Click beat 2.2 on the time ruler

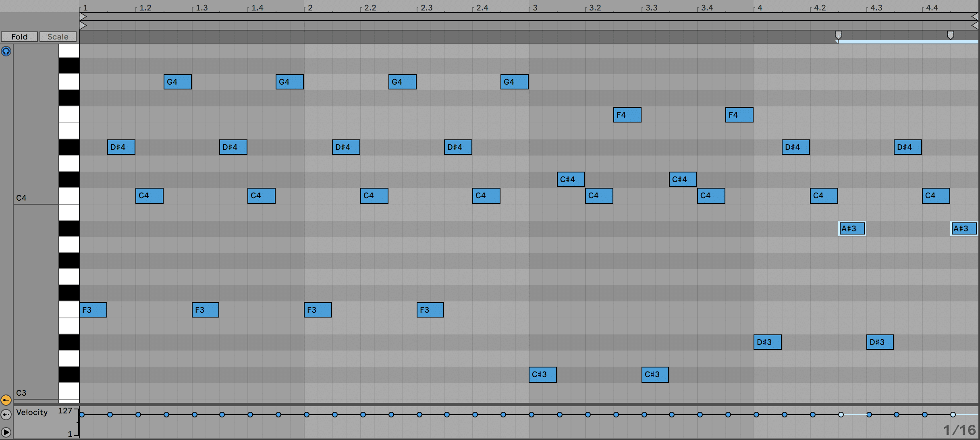pos(370,8)
